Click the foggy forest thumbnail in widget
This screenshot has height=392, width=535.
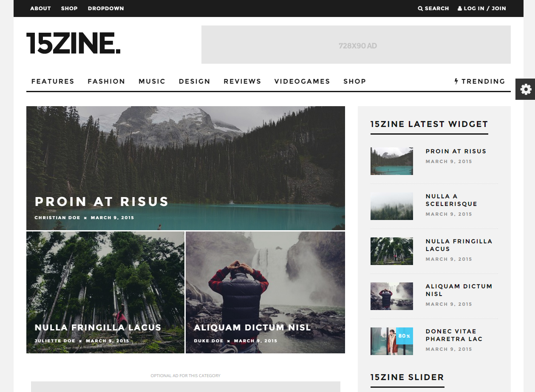(x=391, y=206)
